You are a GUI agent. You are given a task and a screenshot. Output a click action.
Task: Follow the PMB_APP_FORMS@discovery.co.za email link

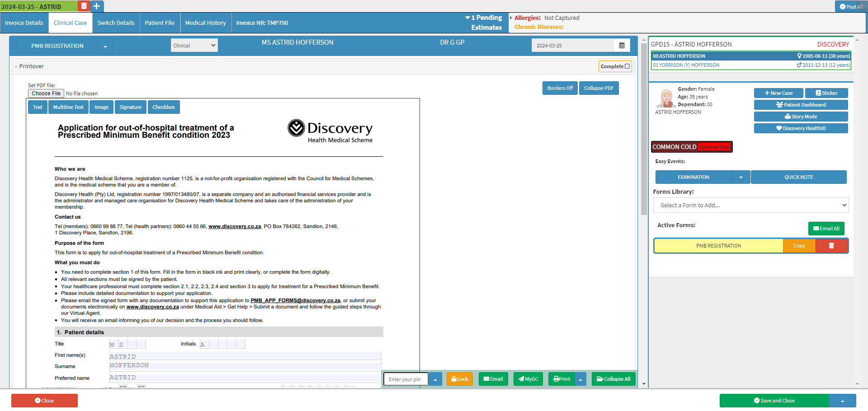(x=296, y=300)
